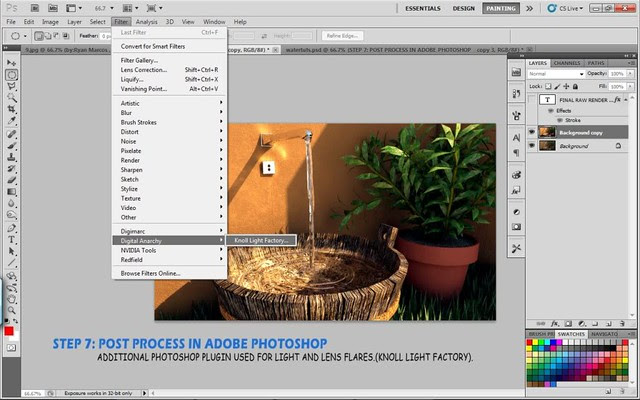The height and width of the screenshot is (400, 640).
Task: Click the red foreground color swatch
Action: 9,331
